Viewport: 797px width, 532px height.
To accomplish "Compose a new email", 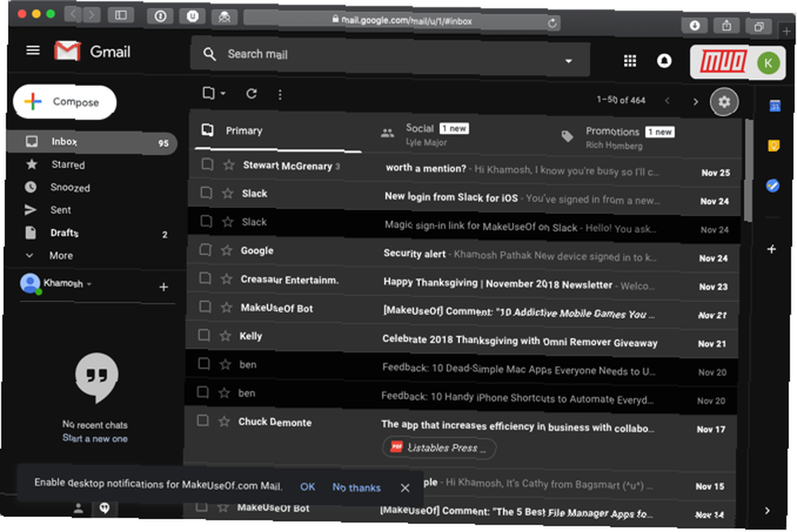I will click(65, 102).
